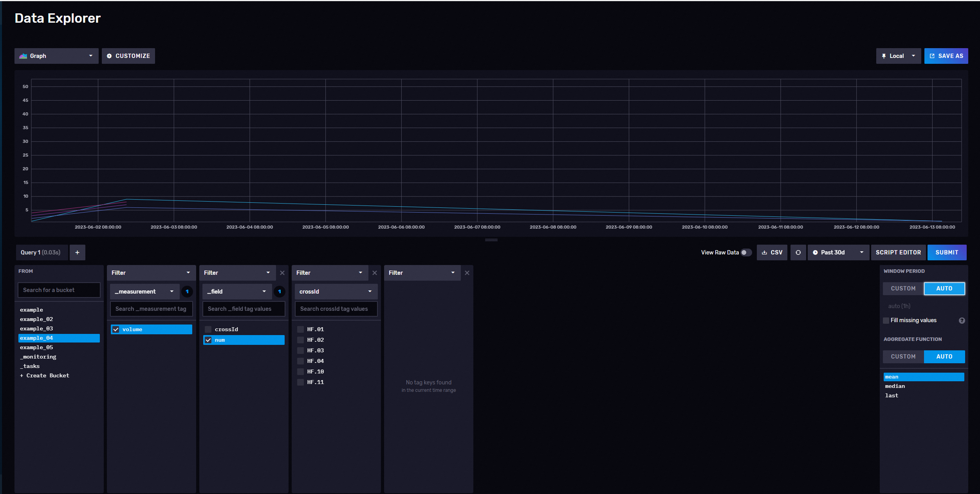Select the Query 1 tab
This screenshot has height=494, width=980.
[x=41, y=252]
